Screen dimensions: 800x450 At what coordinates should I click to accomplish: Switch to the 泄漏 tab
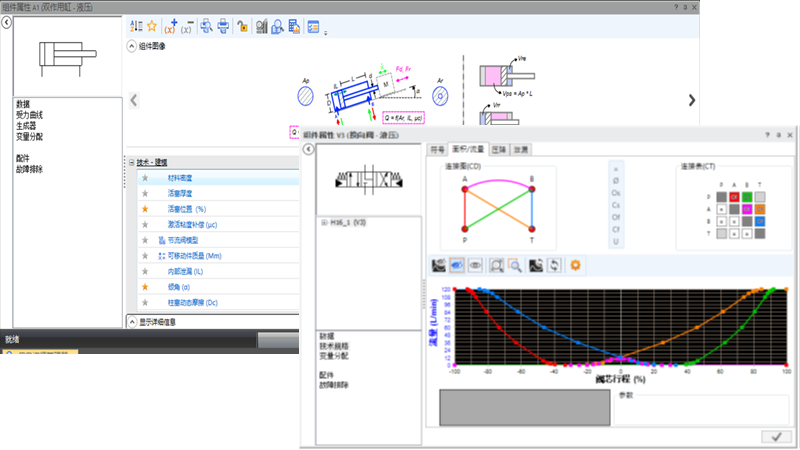coord(521,149)
